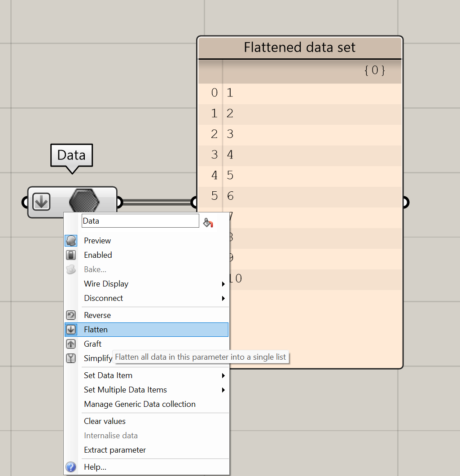Click the Enabled icon in menu
Screen dimensions: 460x476
[x=71, y=255]
